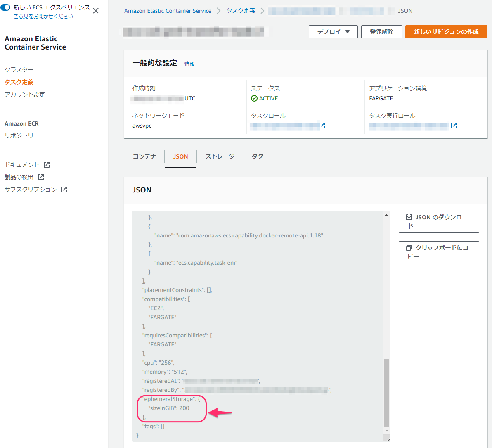Click the "sizeInGiB": 200 line
Screen dimensions: 492x448
[169, 408]
